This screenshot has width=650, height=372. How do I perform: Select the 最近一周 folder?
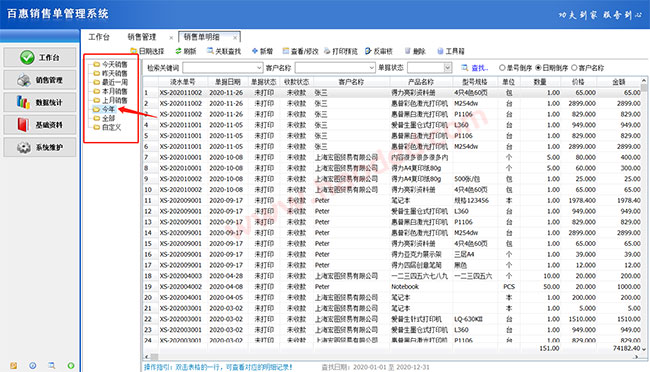point(110,82)
